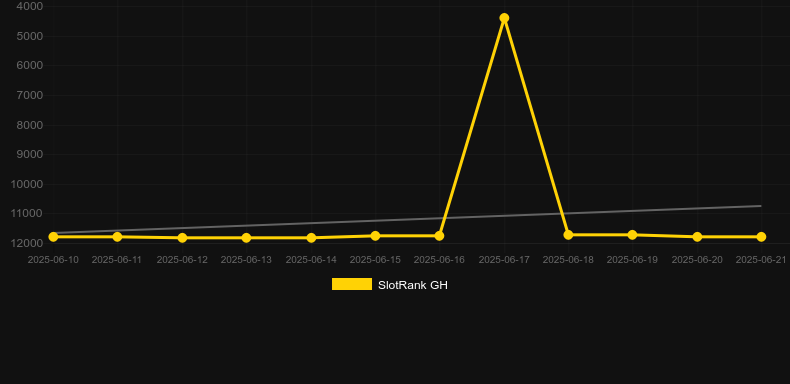Select the 2025-06-21 data point
Viewport: 790px width, 384px height.
[x=761, y=237]
